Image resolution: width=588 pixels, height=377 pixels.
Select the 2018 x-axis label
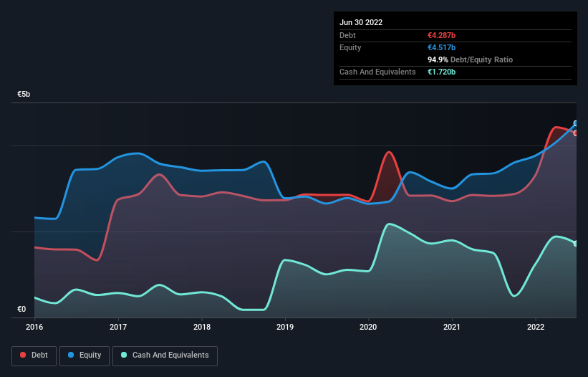point(202,327)
